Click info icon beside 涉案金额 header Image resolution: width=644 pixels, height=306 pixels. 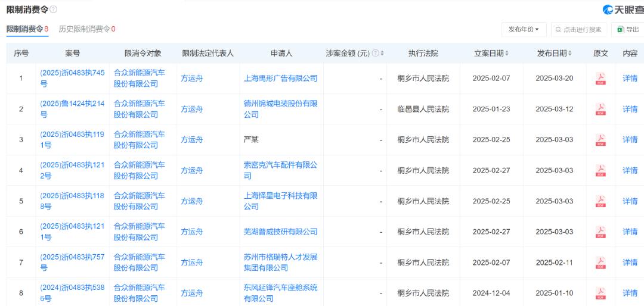(375, 54)
